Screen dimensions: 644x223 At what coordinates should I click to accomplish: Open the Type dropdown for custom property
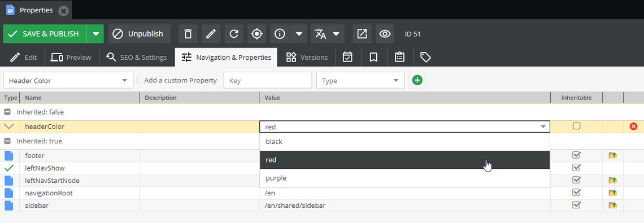tap(360, 80)
